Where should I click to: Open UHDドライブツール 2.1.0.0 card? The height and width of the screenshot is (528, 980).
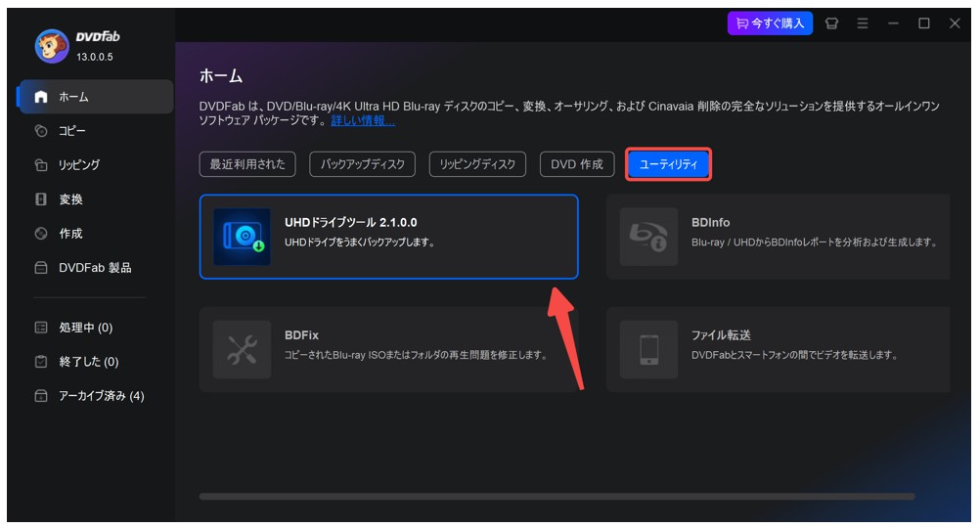point(388,237)
